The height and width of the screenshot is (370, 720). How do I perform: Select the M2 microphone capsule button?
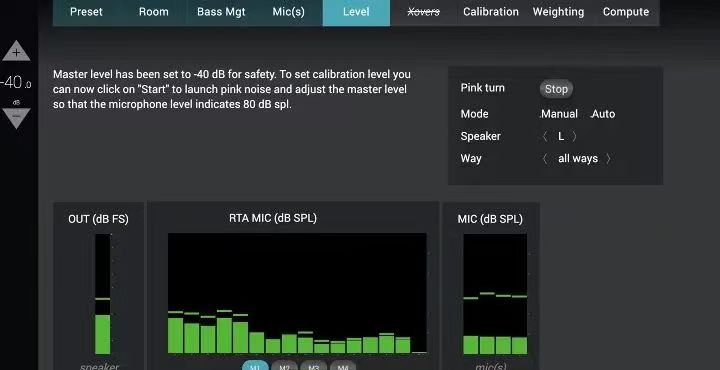pos(285,366)
